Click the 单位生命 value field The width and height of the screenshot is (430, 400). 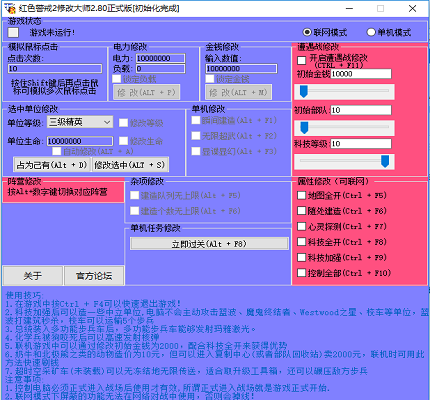coord(80,141)
